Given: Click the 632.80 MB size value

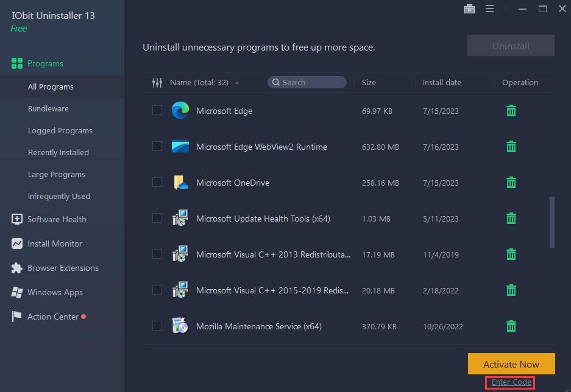Looking at the screenshot, I should [380, 147].
